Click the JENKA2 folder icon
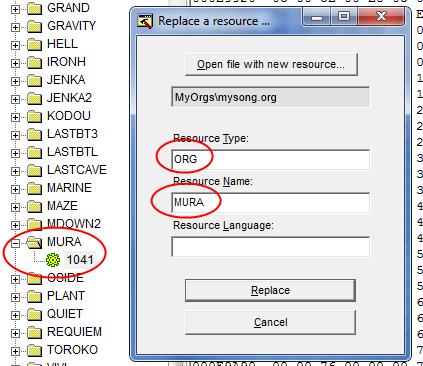This screenshot has width=423, height=366. pos(34,99)
